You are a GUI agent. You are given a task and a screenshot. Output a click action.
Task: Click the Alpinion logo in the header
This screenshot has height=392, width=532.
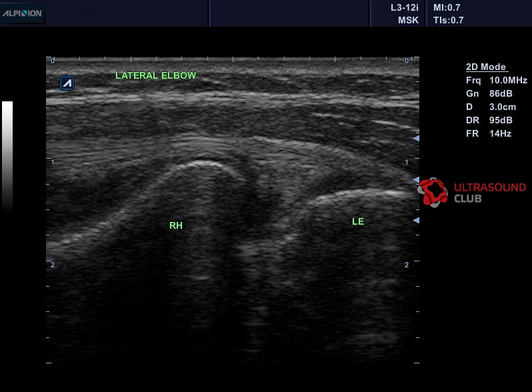(x=22, y=13)
